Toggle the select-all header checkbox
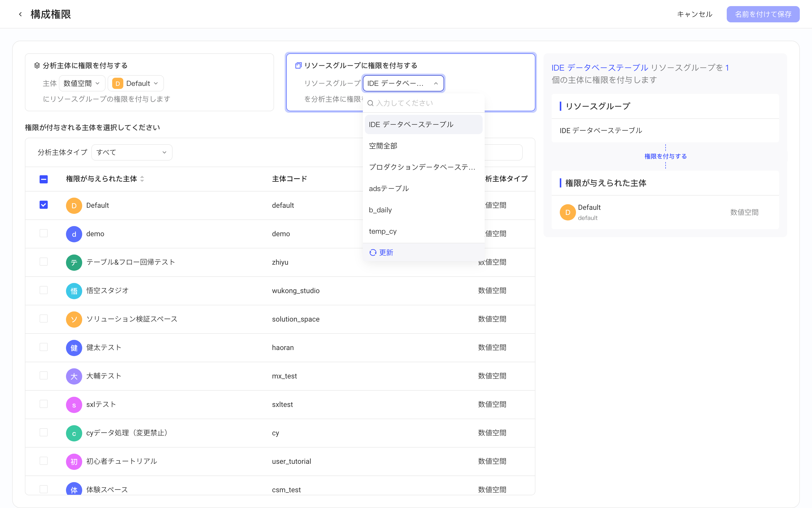 click(44, 179)
